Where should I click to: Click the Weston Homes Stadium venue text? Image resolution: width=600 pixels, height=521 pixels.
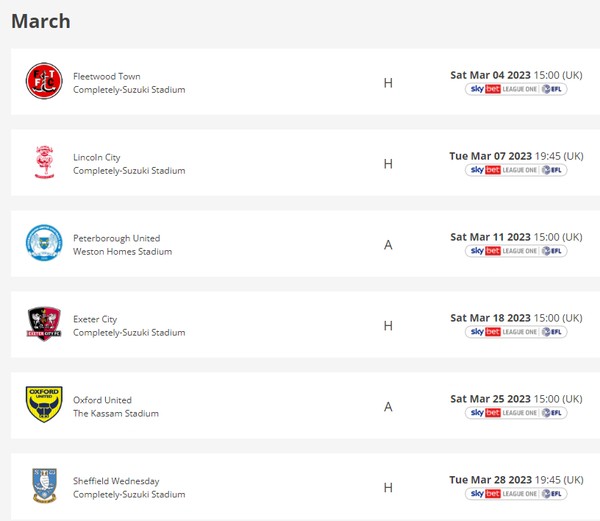[122, 252]
